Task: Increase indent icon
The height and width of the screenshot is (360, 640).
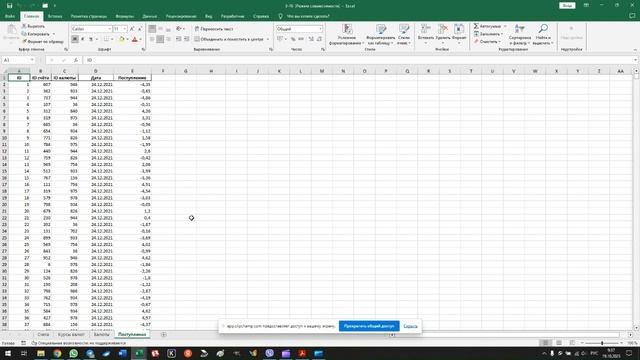Action: (x=187, y=39)
